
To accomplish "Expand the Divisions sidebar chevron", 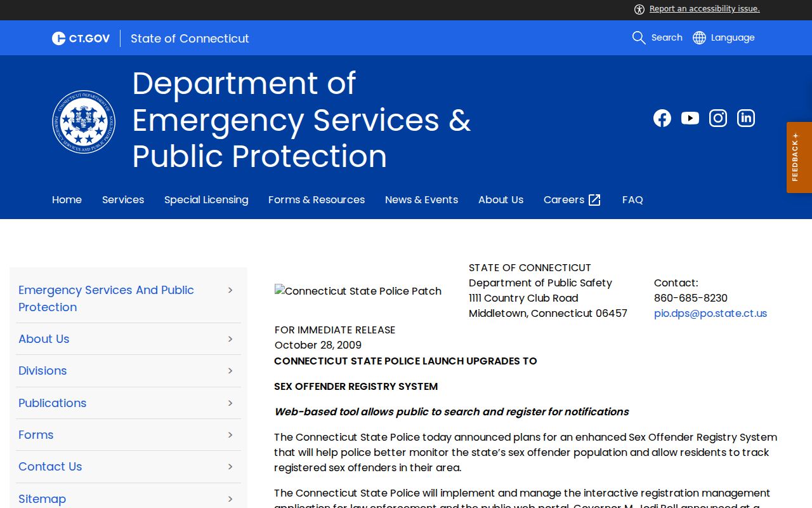I will coord(230,371).
